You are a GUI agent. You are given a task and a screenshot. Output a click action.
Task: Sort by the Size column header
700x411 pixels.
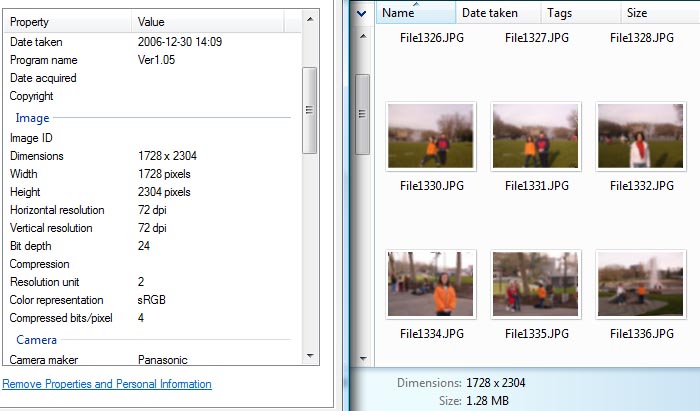pos(660,13)
